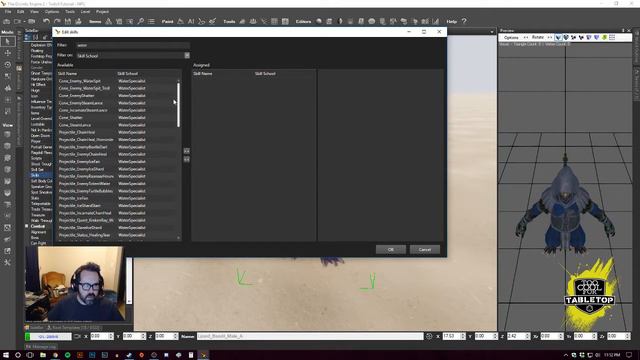This screenshot has height=360, width=640.
Task: Click scroll-down arrow of Available list
Action: pyautogui.click(x=178, y=238)
